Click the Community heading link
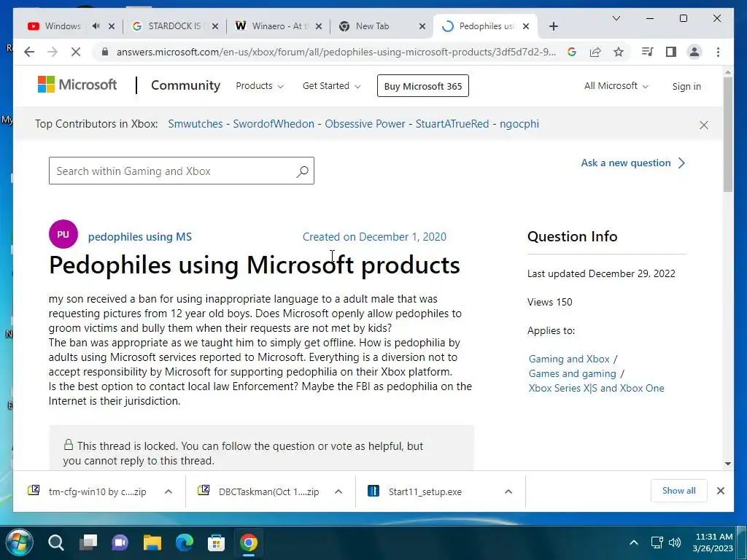Viewport: 747px width, 560px height. pos(185,85)
